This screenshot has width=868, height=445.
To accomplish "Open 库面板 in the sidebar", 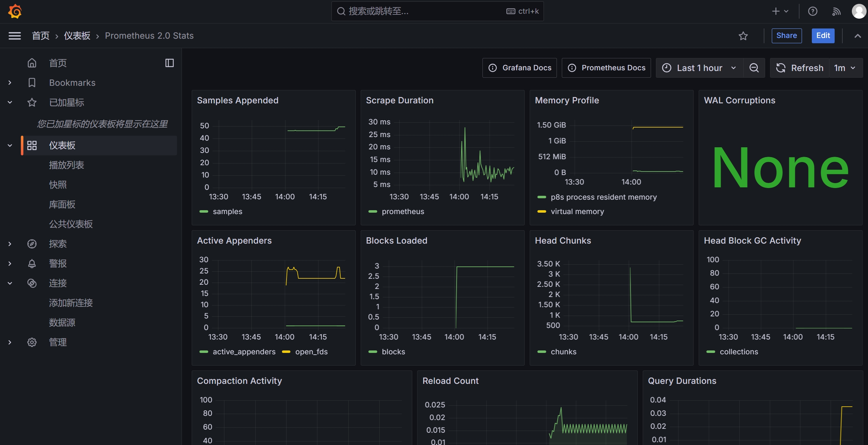I will pos(62,204).
